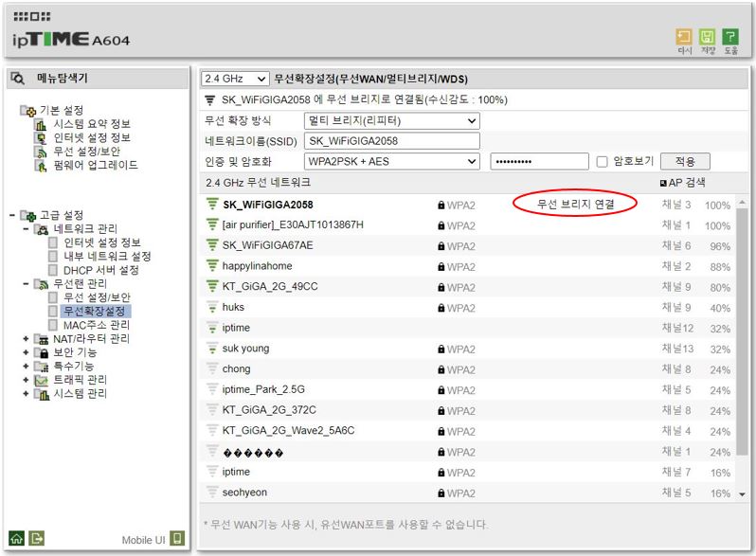The height and width of the screenshot is (556, 756).
Task: Expand the NAT/라우터 관리 node
Action: [x=26, y=339]
